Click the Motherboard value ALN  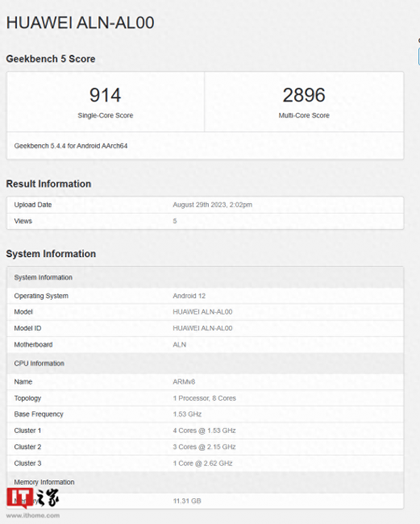[180, 344]
